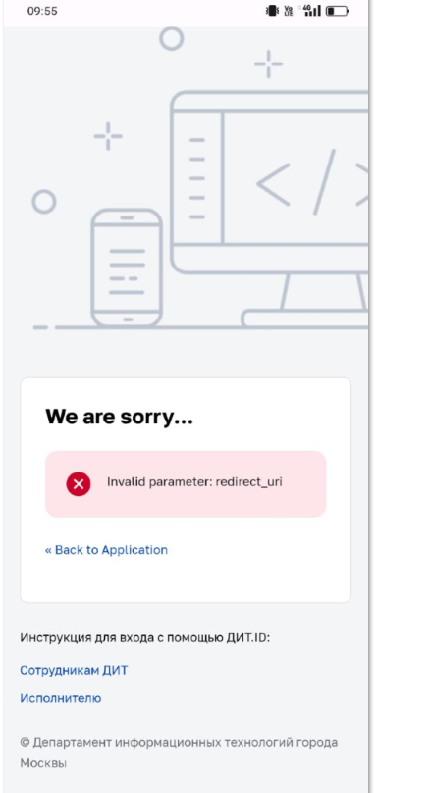Click the plus sparkle beside the phone illustration

[x=108, y=136]
